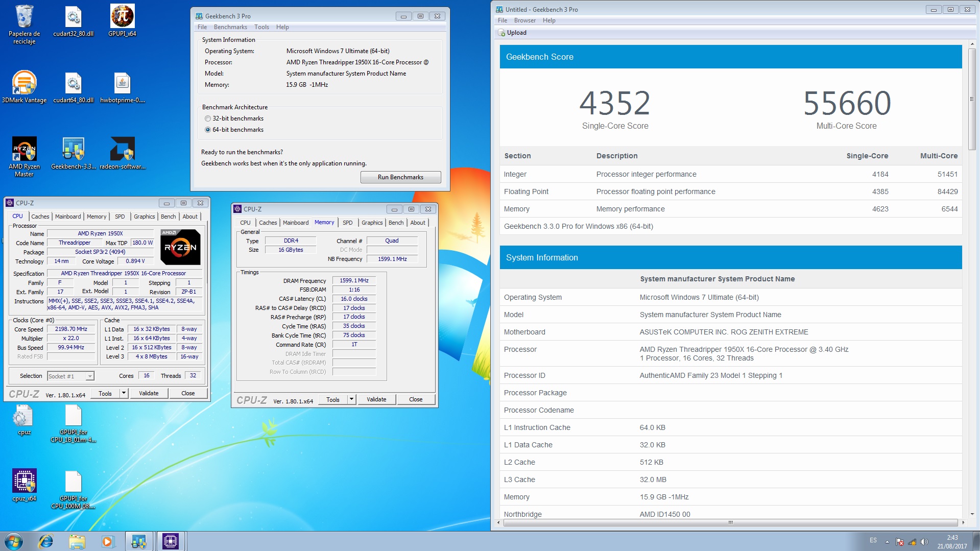980x551 pixels.
Task: Open Windows Explorer from taskbar
Action: pos(77,541)
